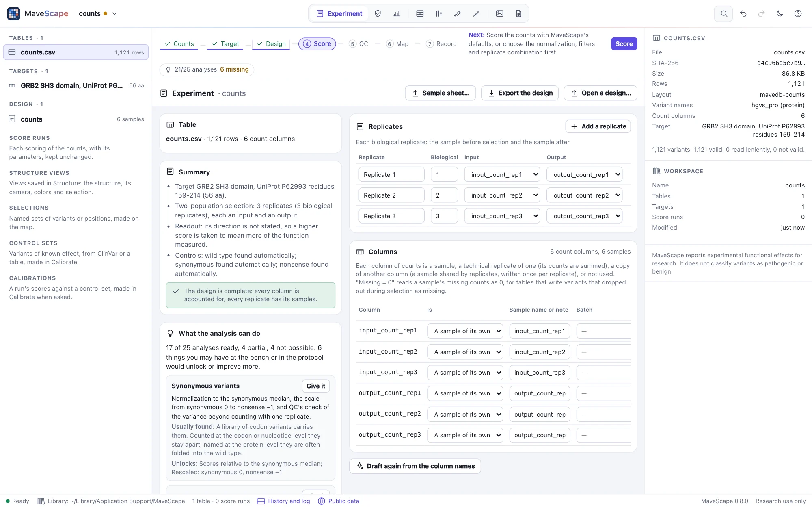The image size is (812, 508).
Task: Open the sliders settings view icon
Action: (438, 13)
